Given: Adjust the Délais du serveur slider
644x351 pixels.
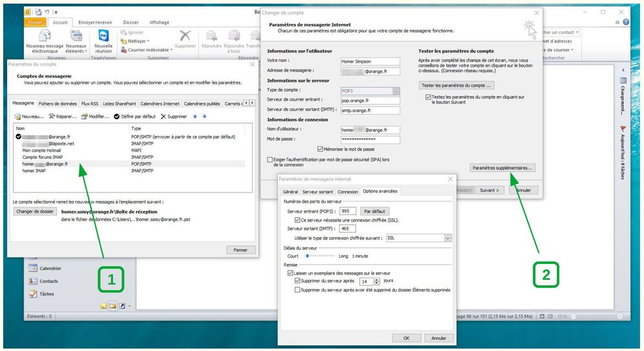Looking at the screenshot, I should pos(308,256).
